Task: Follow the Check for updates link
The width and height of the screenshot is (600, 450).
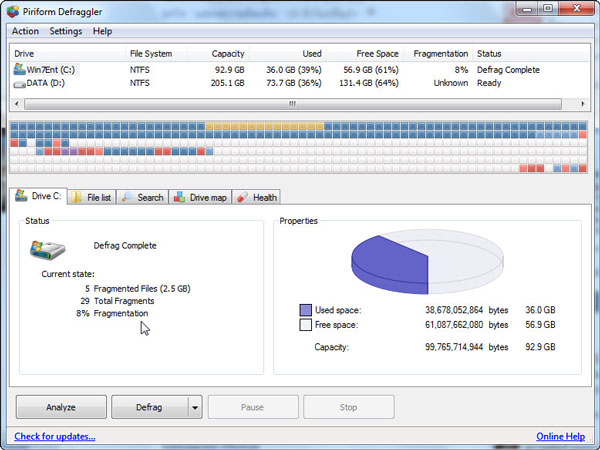Action: point(55,436)
